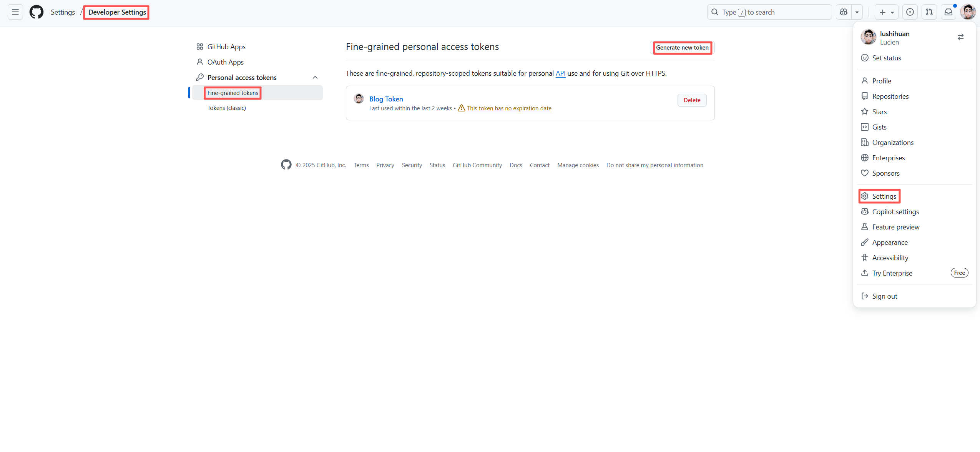The image size is (980, 452).
Task: Open Copilot chat icon in header
Action: pyautogui.click(x=844, y=12)
